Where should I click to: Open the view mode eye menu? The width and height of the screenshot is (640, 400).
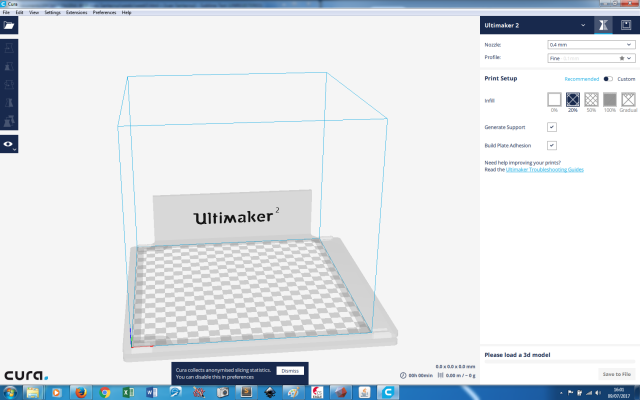[9, 144]
